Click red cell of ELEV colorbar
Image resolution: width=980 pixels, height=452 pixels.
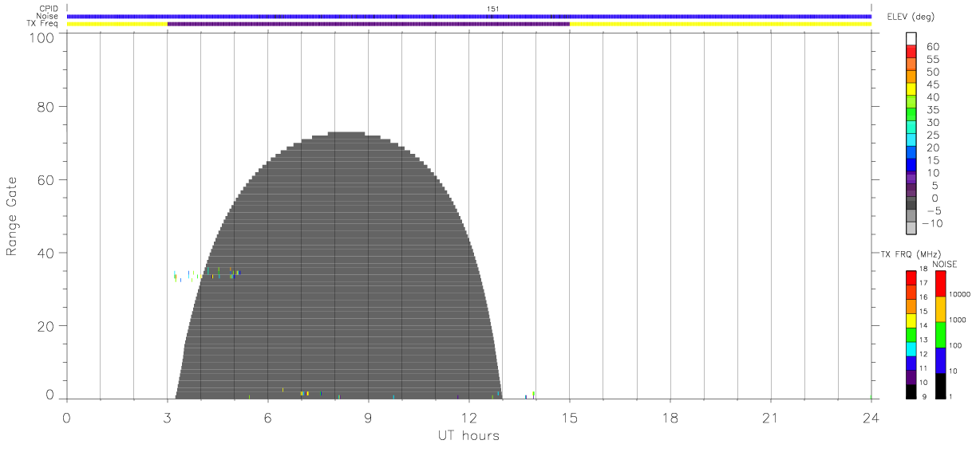coord(911,51)
